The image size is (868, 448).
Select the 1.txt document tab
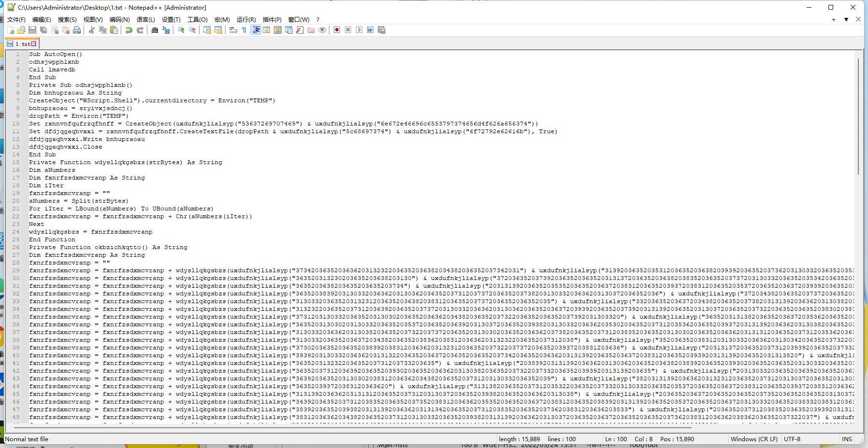(22, 43)
